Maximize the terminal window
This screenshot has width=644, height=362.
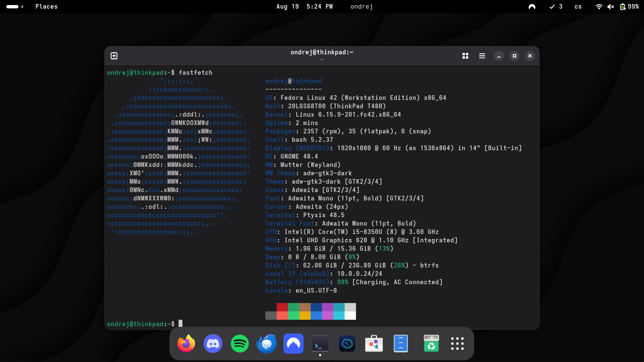tap(514, 56)
